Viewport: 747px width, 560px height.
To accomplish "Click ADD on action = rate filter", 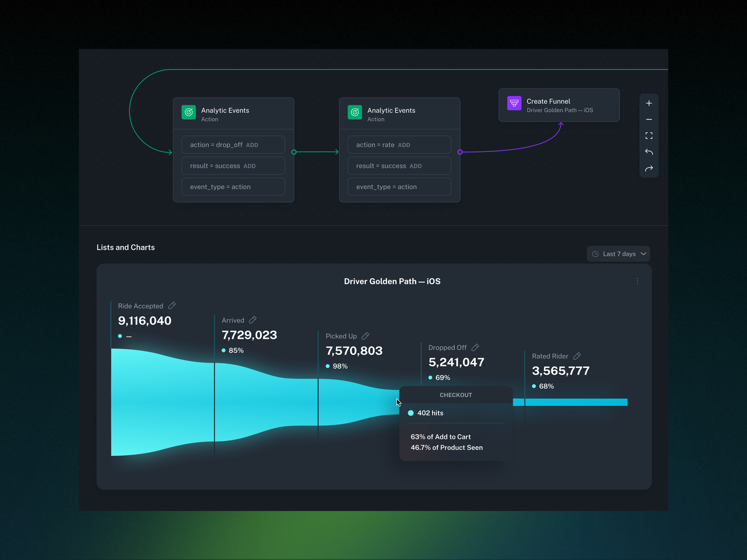I will pos(404,145).
